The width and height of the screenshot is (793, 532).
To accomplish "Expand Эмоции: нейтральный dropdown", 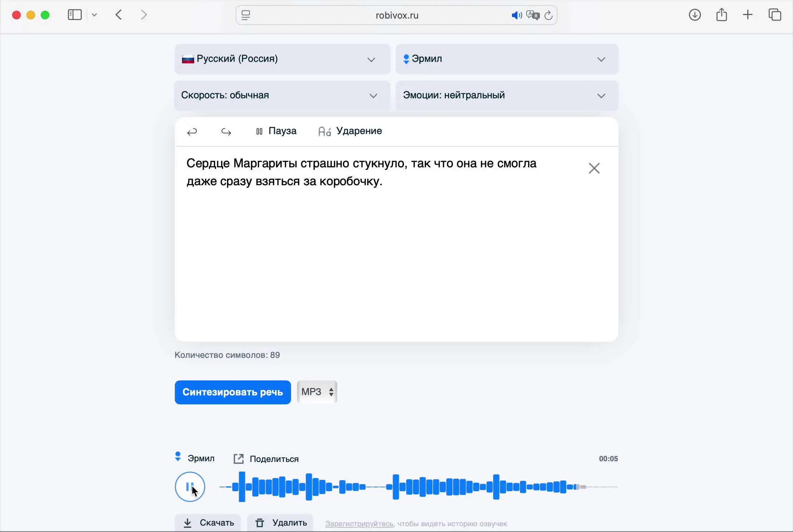I will point(507,95).
